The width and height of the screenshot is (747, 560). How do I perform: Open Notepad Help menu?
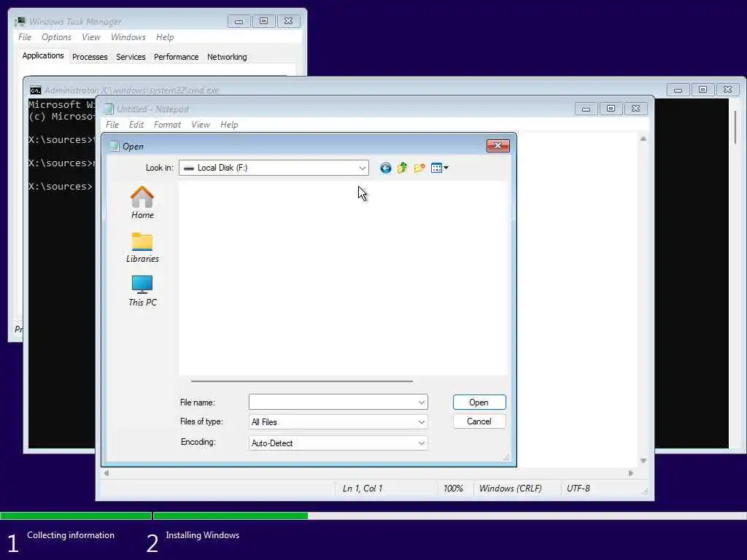tap(229, 125)
